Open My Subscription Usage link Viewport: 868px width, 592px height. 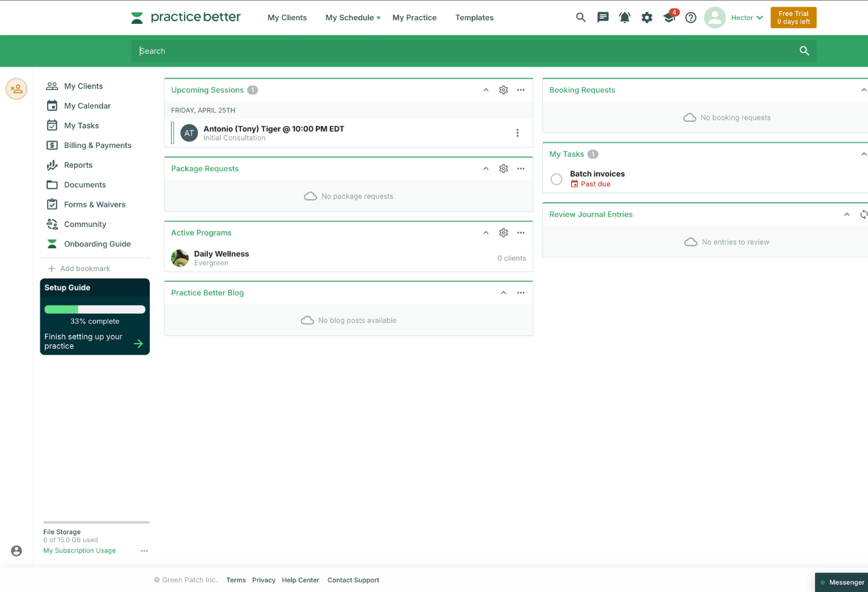pyautogui.click(x=79, y=551)
